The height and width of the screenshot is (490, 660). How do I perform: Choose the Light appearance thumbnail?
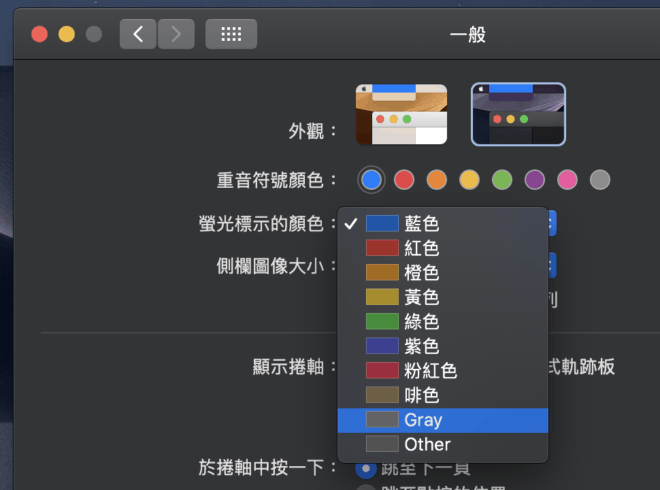pos(401,114)
